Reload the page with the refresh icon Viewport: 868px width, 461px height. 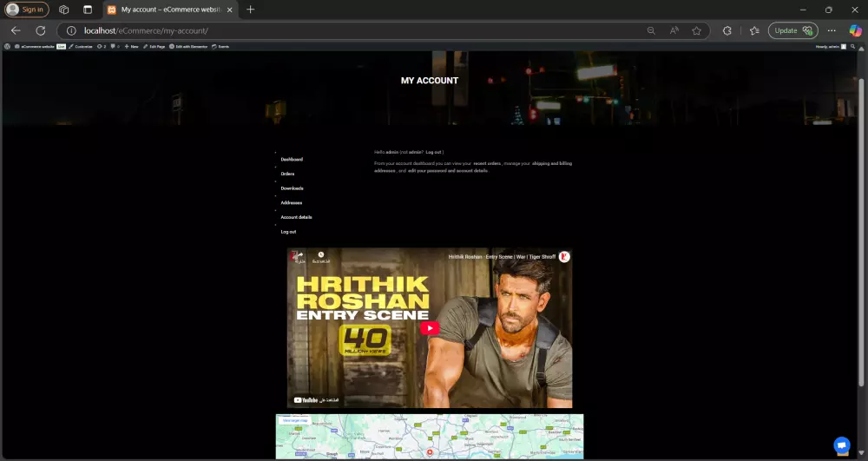coord(40,30)
